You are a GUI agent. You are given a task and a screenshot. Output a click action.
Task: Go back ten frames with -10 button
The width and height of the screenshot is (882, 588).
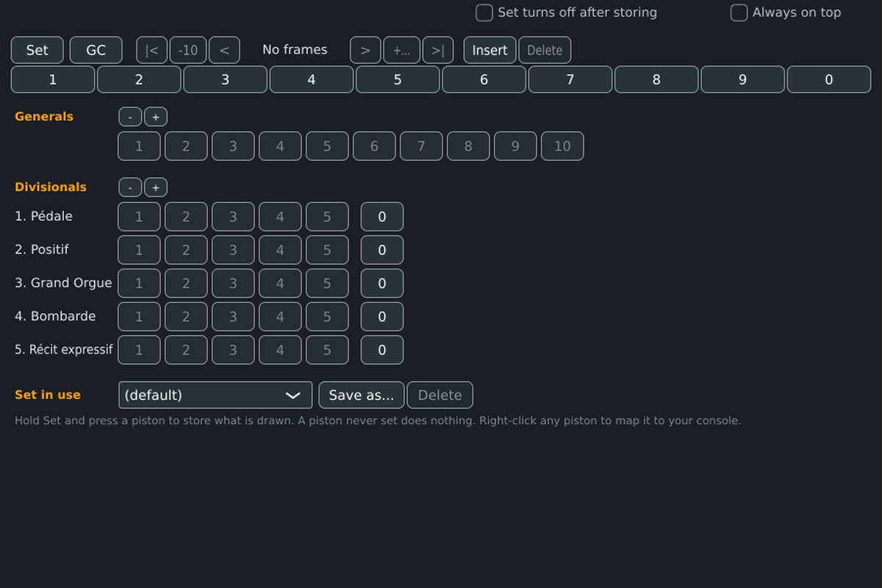coord(188,50)
